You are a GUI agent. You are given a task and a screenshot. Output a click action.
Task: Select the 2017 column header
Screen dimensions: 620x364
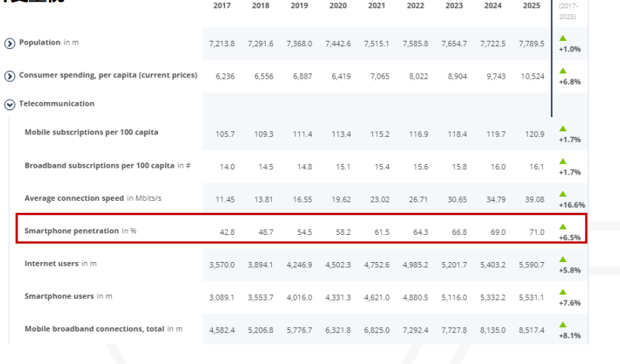click(x=222, y=6)
